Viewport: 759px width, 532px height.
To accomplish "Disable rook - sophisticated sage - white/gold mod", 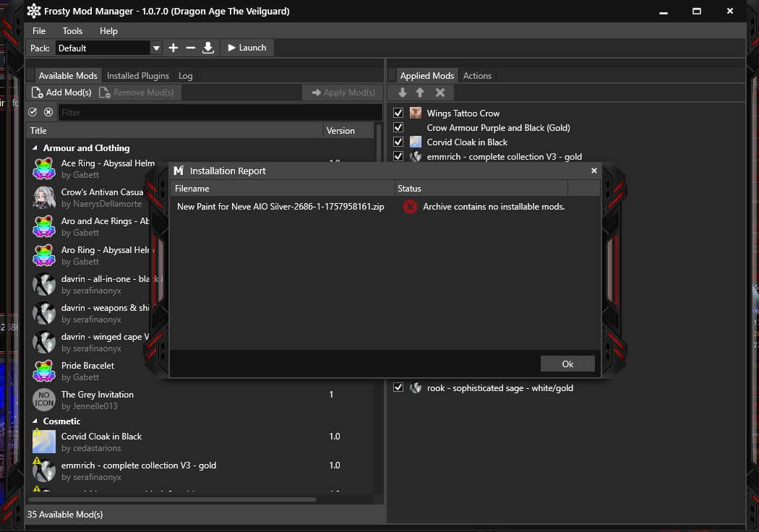I will [398, 387].
